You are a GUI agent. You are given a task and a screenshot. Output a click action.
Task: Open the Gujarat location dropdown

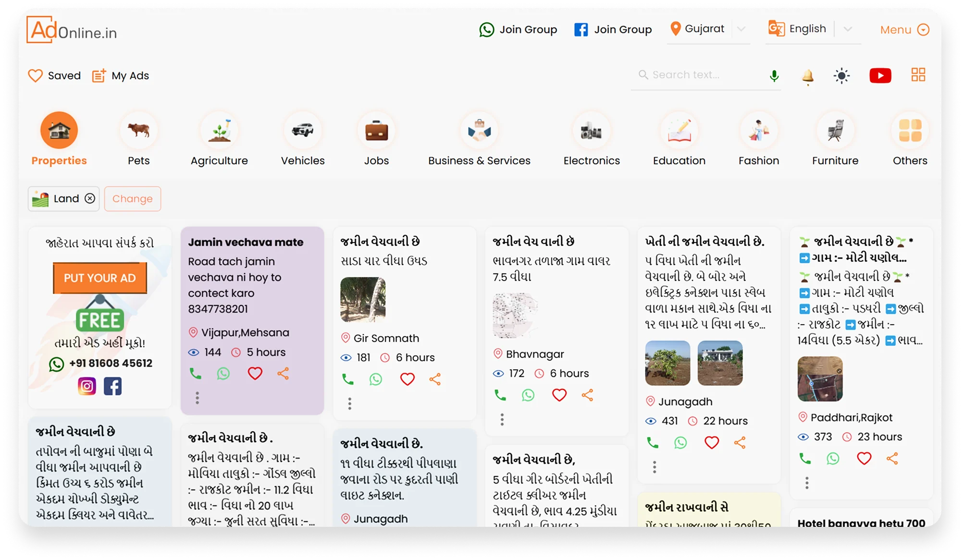(x=708, y=29)
